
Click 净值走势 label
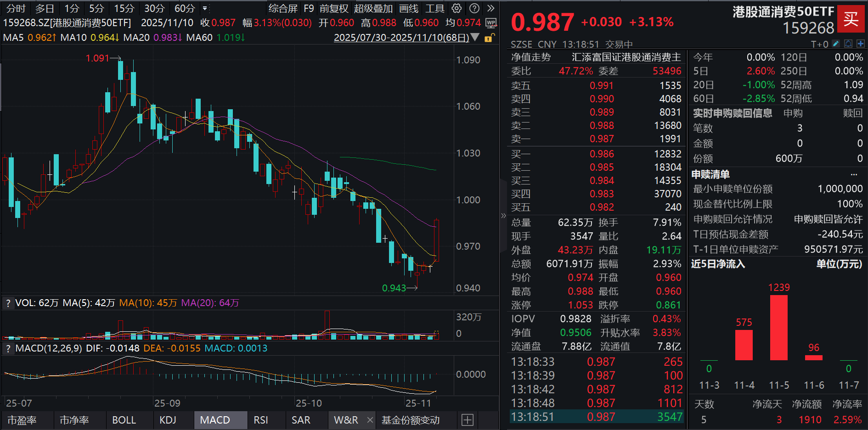[x=531, y=57]
